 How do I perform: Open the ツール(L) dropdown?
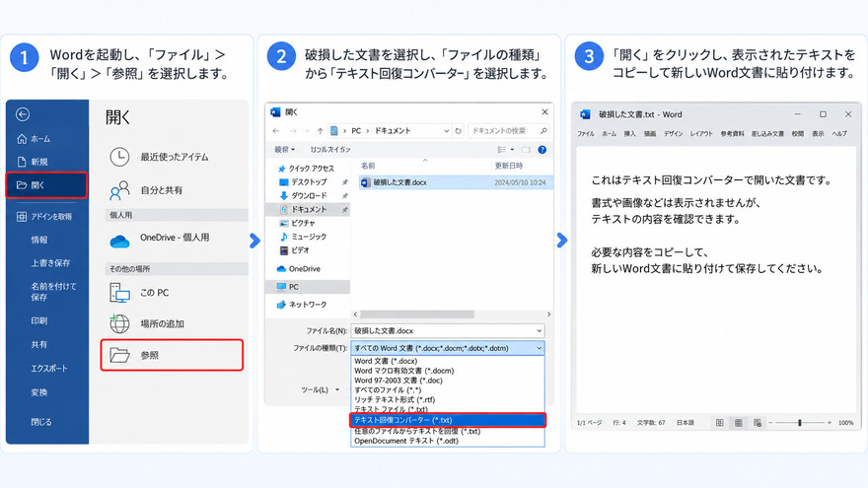click(x=321, y=389)
